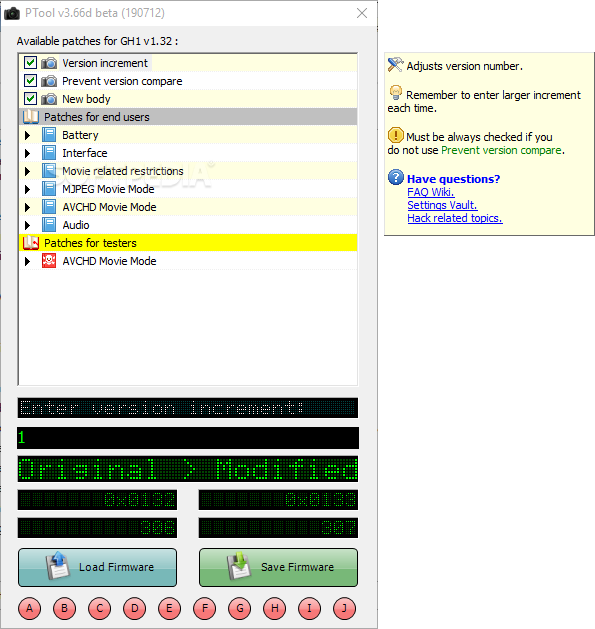
Task: Select settings preset C
Action: pos(100,609)
